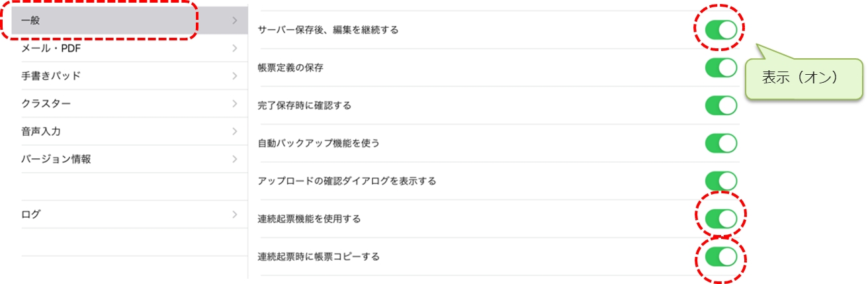The image size is (868, 284).
Task: Click the 表示（オン） callout note
Action: coord(804,78)
